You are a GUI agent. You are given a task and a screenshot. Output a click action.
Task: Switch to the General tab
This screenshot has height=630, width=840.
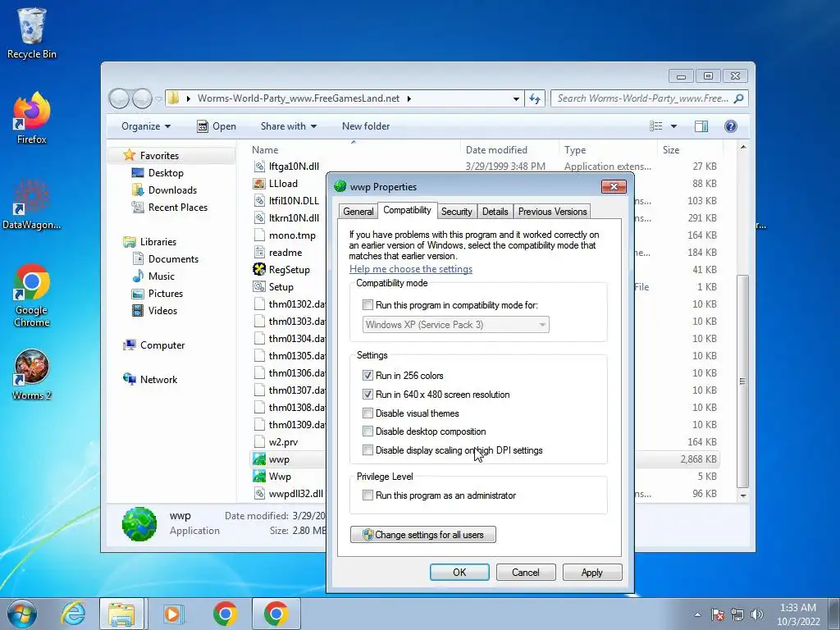[358, 212]
